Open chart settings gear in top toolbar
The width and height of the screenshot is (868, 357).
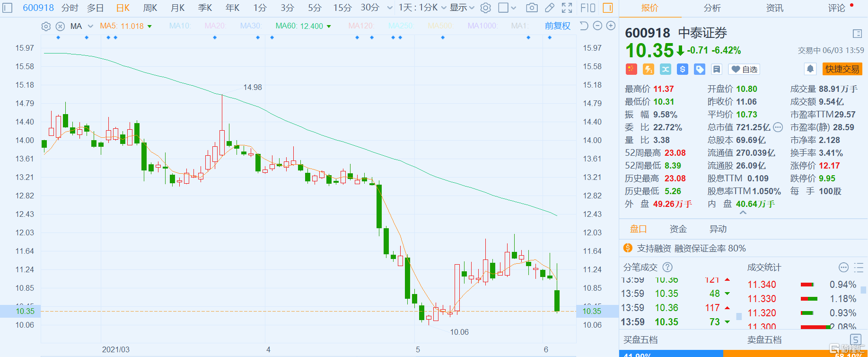485,8
